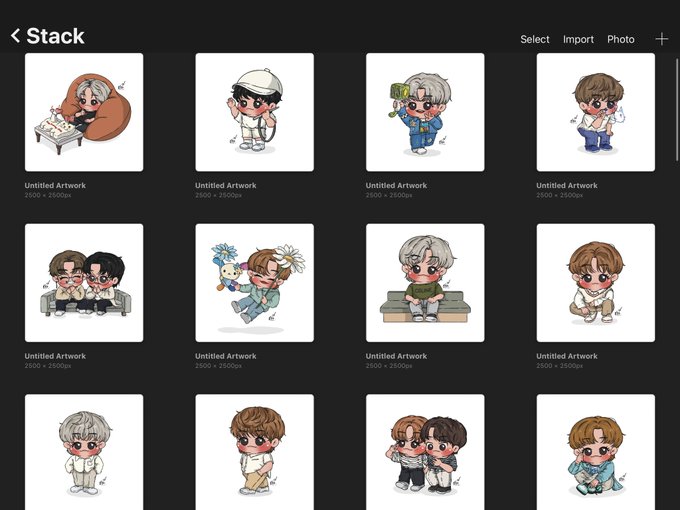680x510 pixels.
Task: Click Untitled Artwork label under green camera chibi
Action: pos(396,185)
